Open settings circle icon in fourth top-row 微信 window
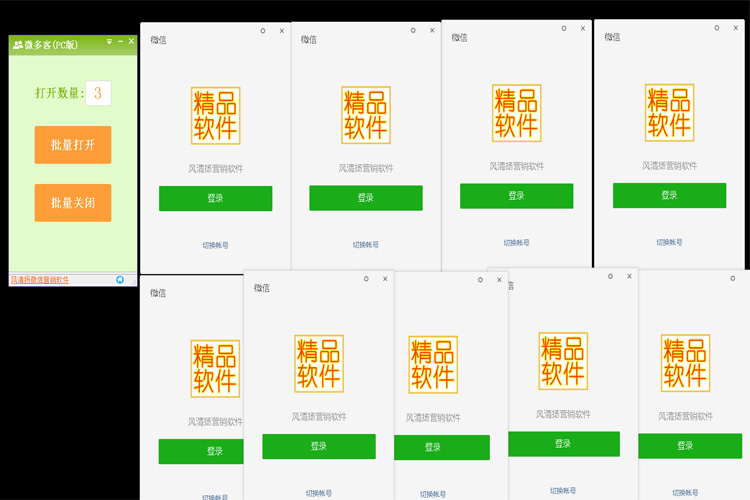The height and width of the screenshot is (500, 750). [x=717, y=28]
